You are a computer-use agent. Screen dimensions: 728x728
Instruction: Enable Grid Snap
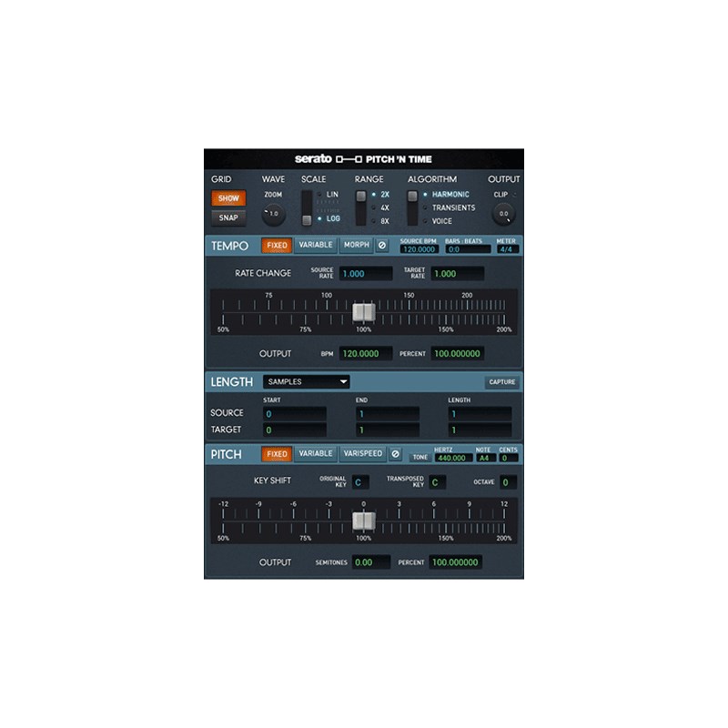pos(227,217)
